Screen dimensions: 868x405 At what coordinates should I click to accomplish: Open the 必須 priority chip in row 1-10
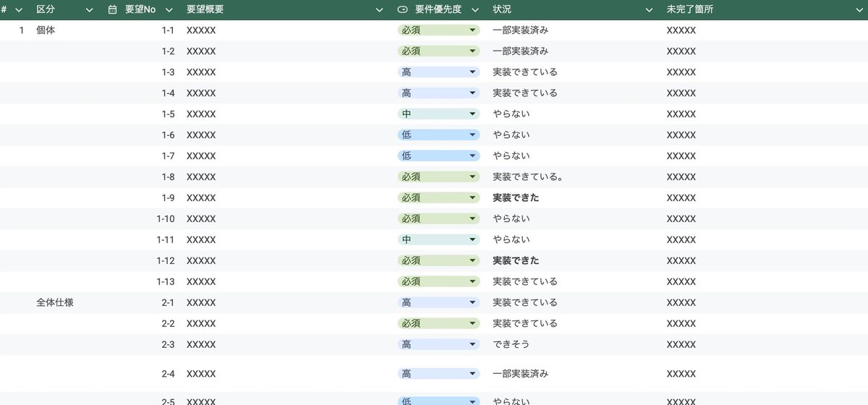438,219
